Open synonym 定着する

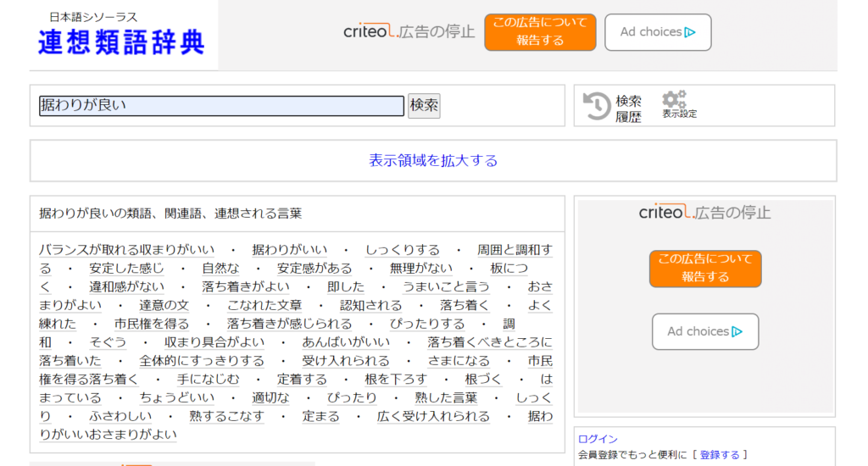click(303, 379)
